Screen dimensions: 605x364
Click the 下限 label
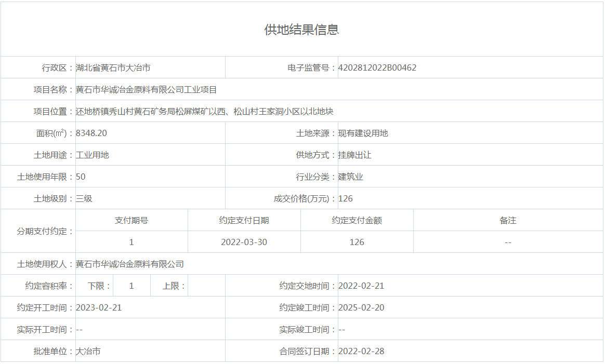(x=99, y=286)
